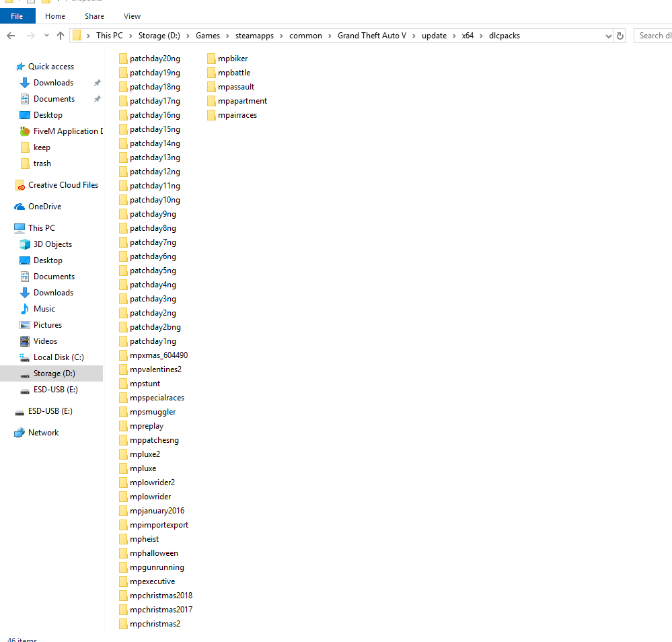Open Desktop icon under Quick access

tap(25, 115)
